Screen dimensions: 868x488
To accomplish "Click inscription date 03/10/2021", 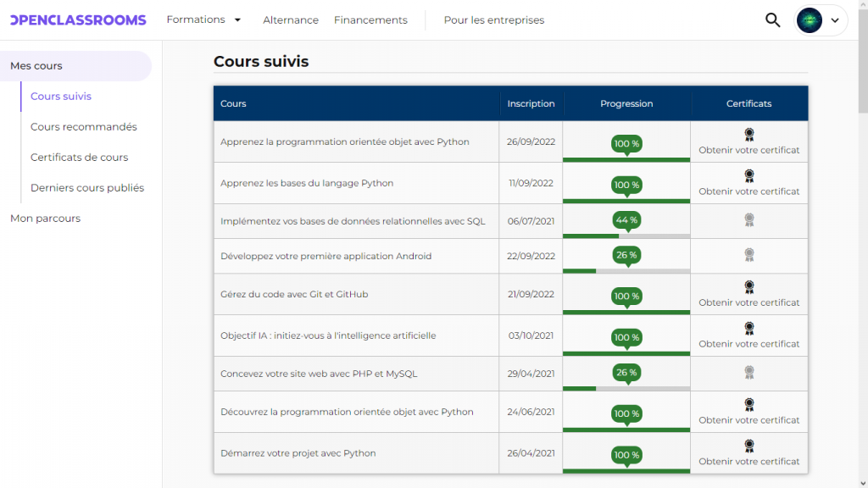I will click(531, 335).
